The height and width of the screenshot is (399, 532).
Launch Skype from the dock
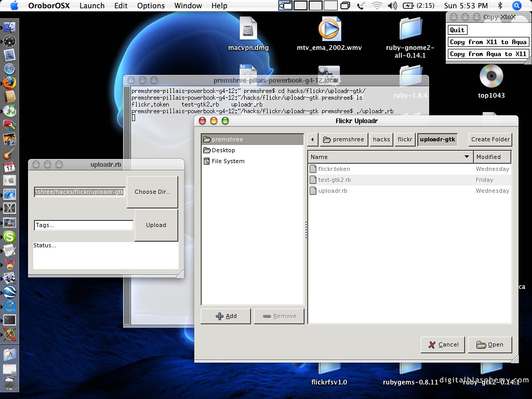9,237
